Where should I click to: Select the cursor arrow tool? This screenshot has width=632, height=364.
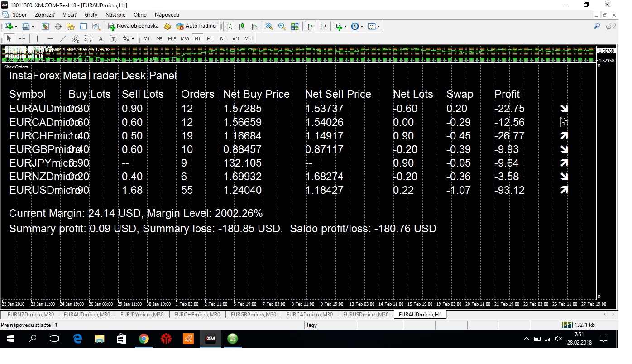(9, 38)
